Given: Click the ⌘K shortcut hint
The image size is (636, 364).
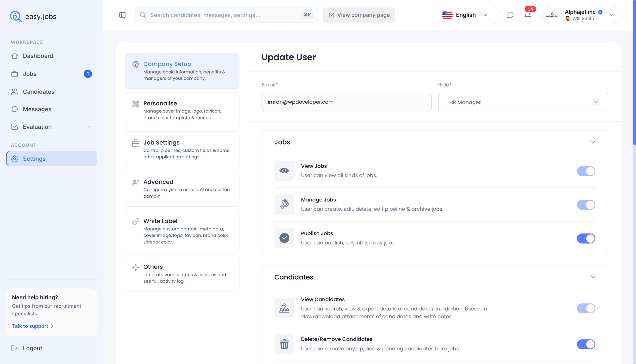Looking at the screenshot, I should (x=307, y=15).
